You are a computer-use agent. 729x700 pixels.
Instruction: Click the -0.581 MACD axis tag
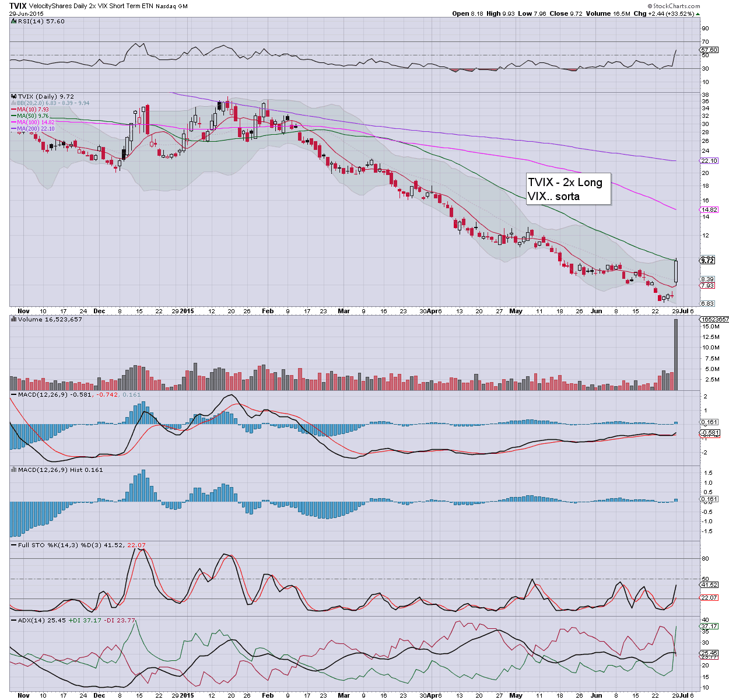[710, 433]
